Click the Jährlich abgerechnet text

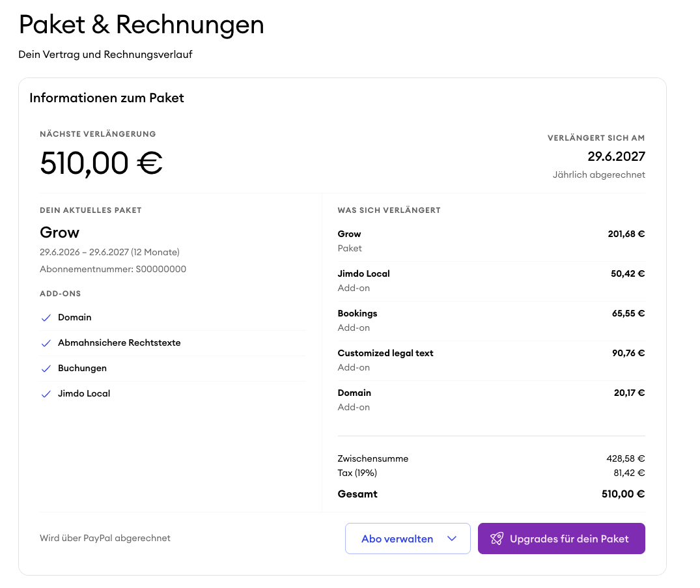(598, 175)
